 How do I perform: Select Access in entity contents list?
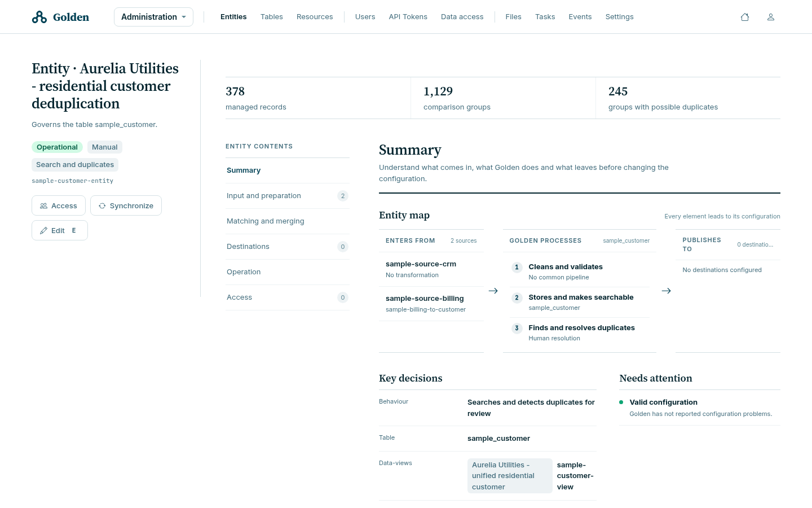[x=288, y=297]
